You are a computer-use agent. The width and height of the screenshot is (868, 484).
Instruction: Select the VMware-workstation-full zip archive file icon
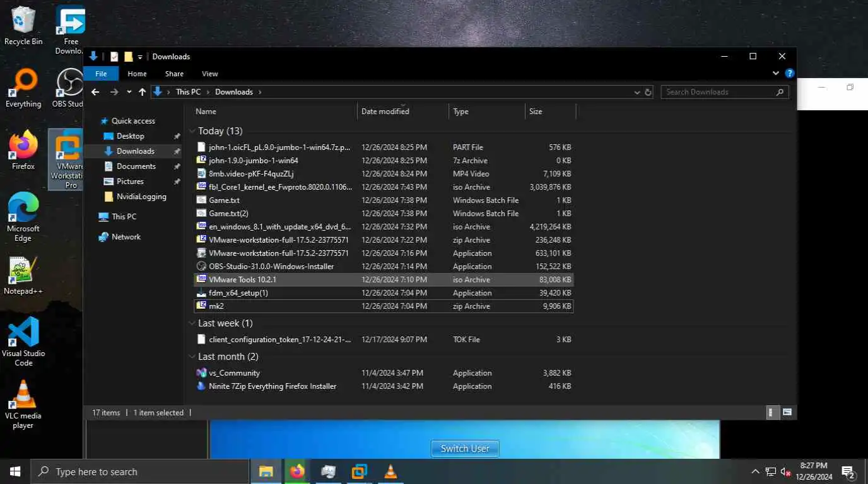(202, 240)
